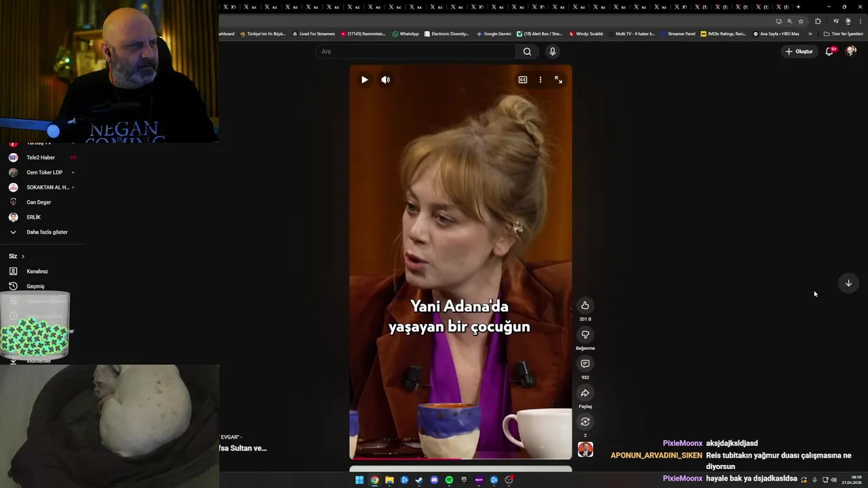Expand the Siz section chevron

coord(22,256)
